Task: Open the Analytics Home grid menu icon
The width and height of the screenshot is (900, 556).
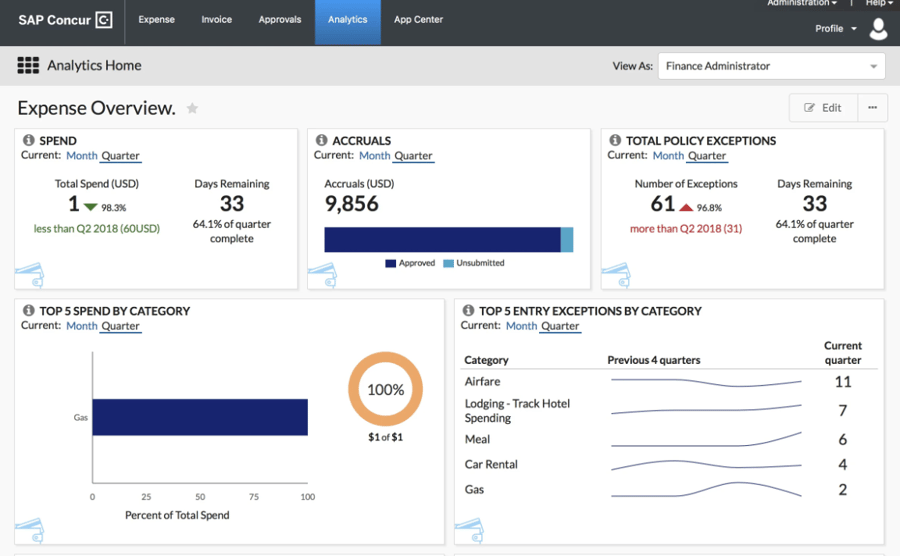Action: 28,65
